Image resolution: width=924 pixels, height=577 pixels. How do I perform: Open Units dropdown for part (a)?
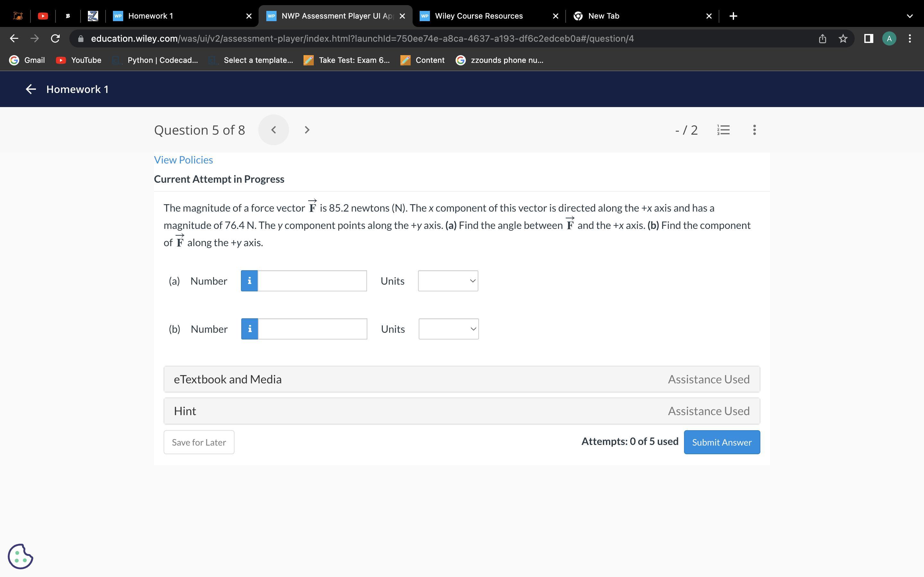(448, 281)
